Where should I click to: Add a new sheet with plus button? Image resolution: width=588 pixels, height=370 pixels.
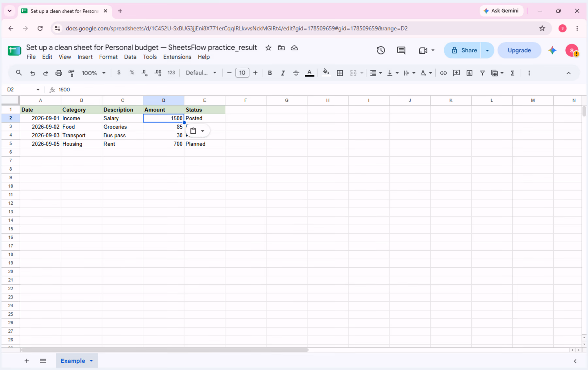click(x=27, y=361)
